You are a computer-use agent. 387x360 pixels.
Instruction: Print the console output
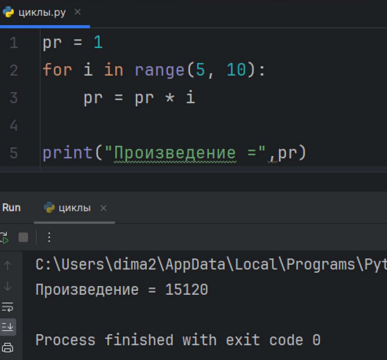click(x=8, y=348)
